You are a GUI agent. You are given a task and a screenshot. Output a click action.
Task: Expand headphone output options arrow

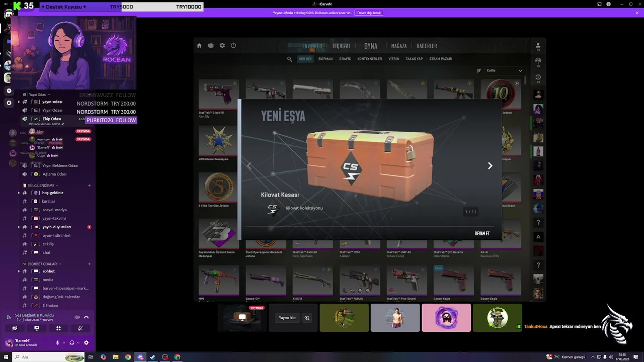click(x=78, y=343)
